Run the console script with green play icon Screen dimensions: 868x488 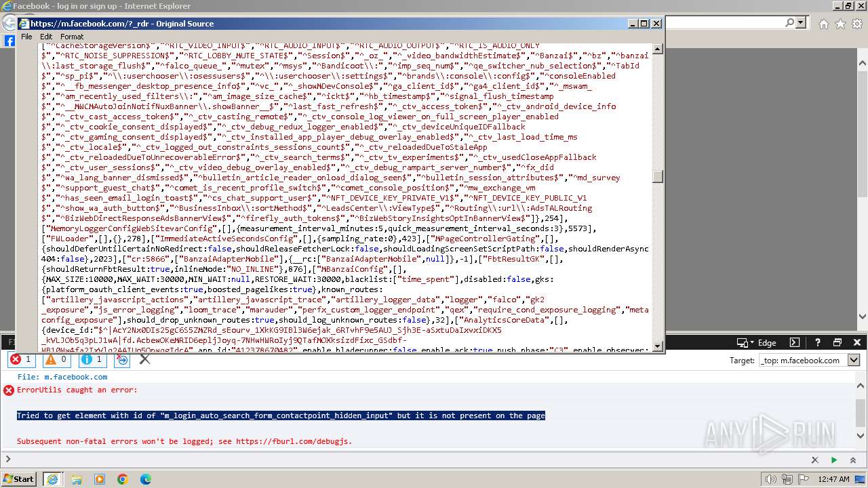point(834,460)
